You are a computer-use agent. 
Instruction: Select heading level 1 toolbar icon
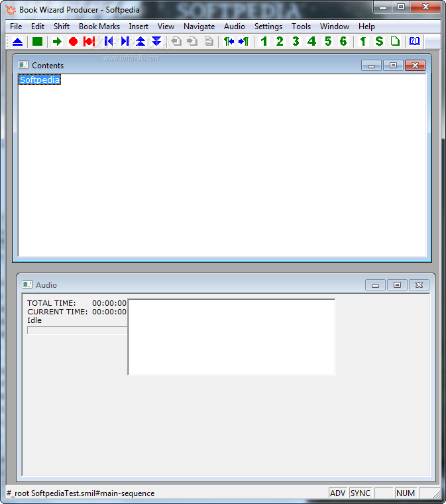click(264, 42)
